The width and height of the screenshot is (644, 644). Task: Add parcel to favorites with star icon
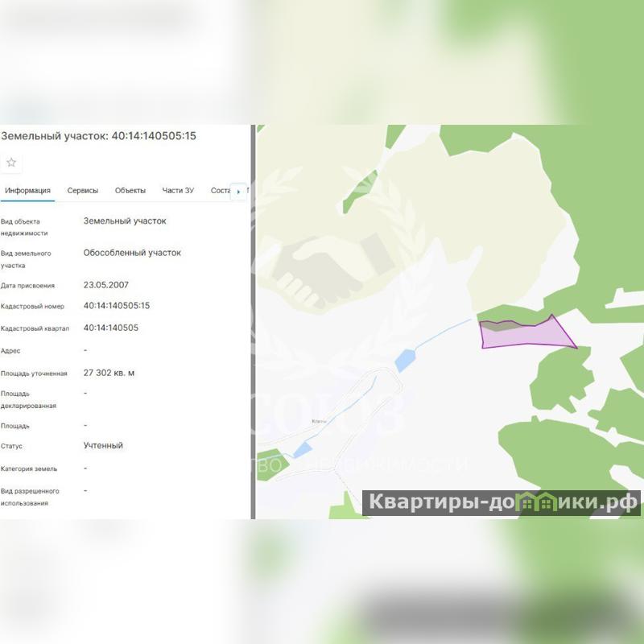pos(11,163)
